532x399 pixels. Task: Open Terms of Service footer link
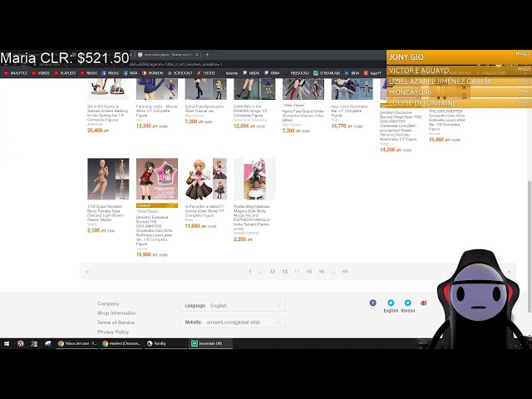(x=116, y=323)
